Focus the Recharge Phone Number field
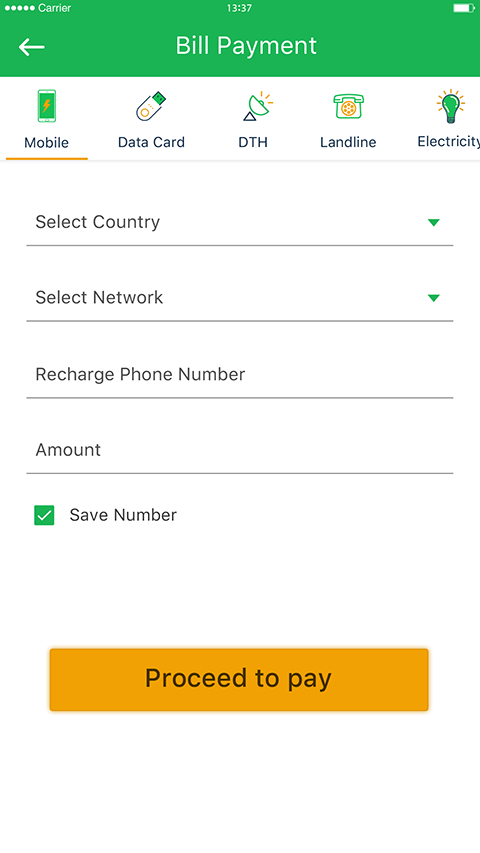This screenshot has width=480, height=853. click(240, 375)
